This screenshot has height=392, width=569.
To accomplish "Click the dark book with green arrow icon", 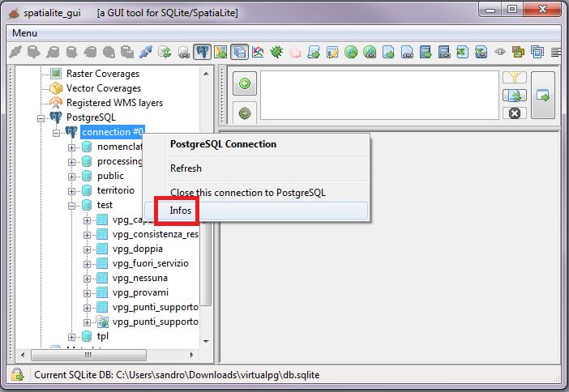I will click(x=426, y=52).
